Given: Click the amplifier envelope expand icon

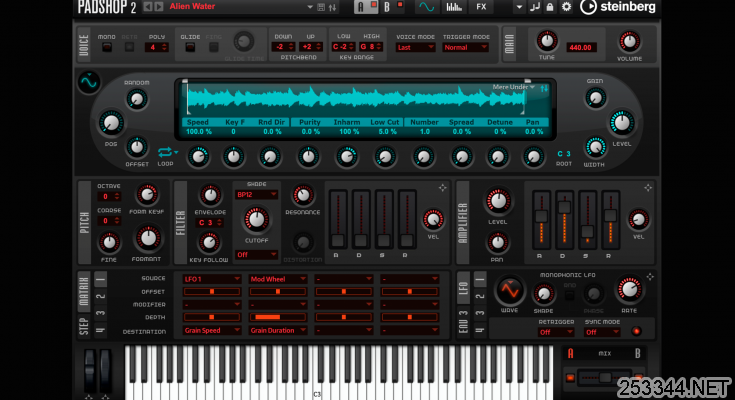Looking at the screenshot, I should tap(648, 188).
